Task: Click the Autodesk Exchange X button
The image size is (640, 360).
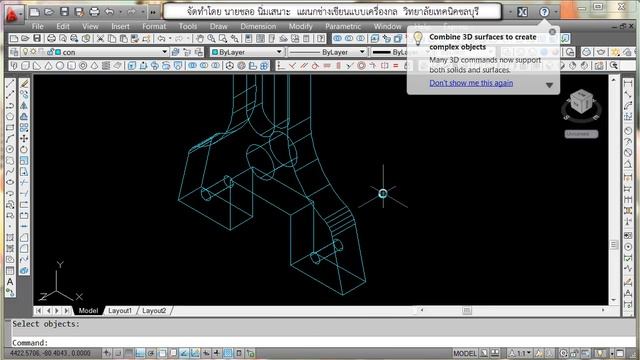Action: [522, 12]
